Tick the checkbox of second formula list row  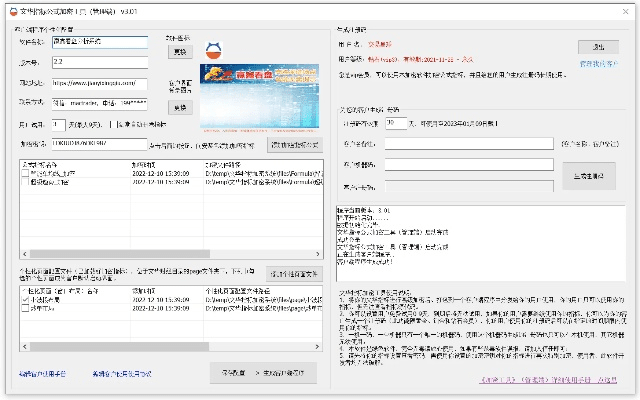pyautogui.click(x=25, y=182)
